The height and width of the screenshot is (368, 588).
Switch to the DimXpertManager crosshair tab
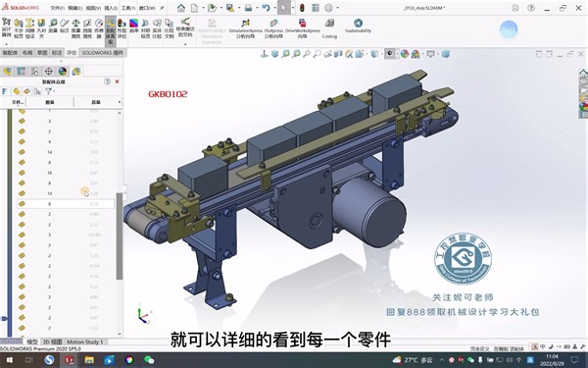click(48, 71)
